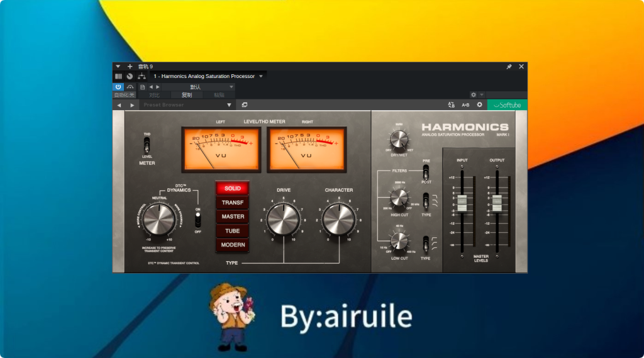The width and height of the screenshot is (644, 358).
Task: Open the Preset Browser dropdown
Action: click(187, 105)
